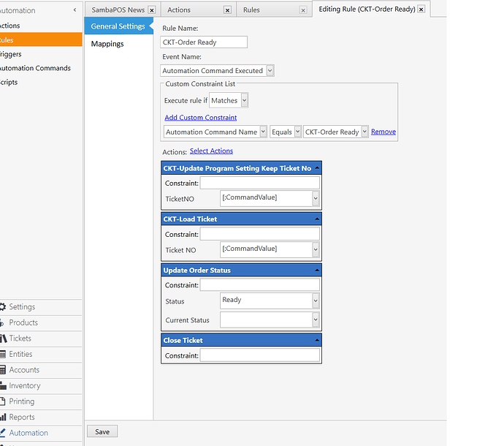Collapse the Close Ticket action block
Screen dimensions: 504x446
(316, 341)
